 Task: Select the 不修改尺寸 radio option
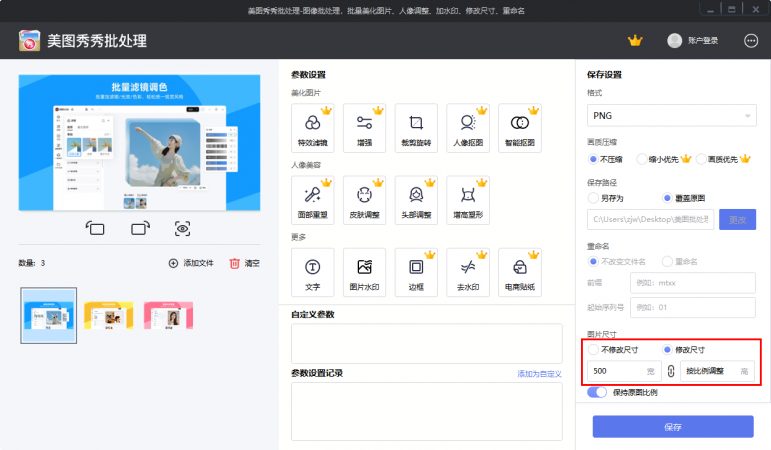(594, 350)
